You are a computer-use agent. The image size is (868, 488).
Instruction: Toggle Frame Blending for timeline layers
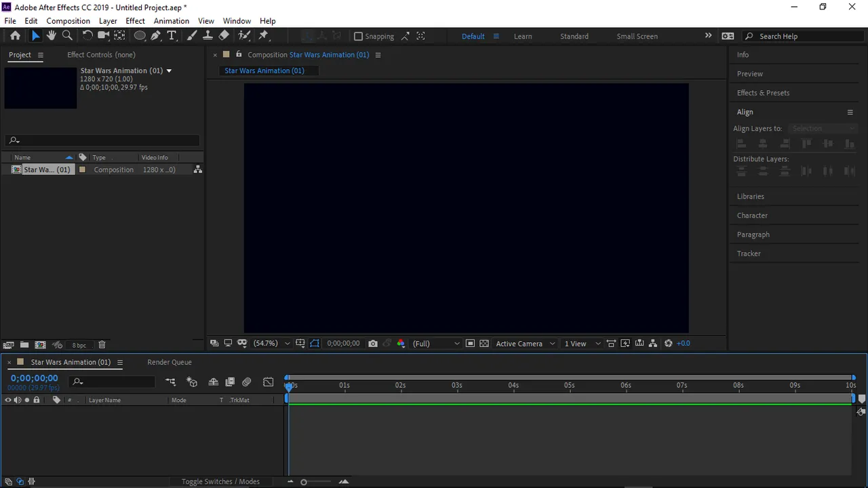click(x=230, y=382)
